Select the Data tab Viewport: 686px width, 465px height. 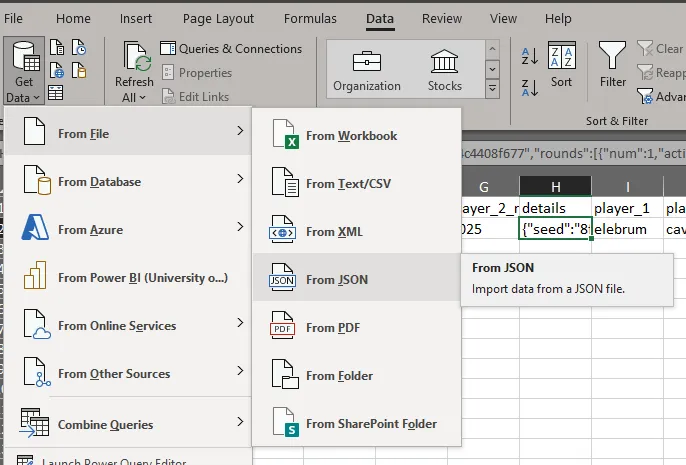pyautogui.click(x=380, y=19)
